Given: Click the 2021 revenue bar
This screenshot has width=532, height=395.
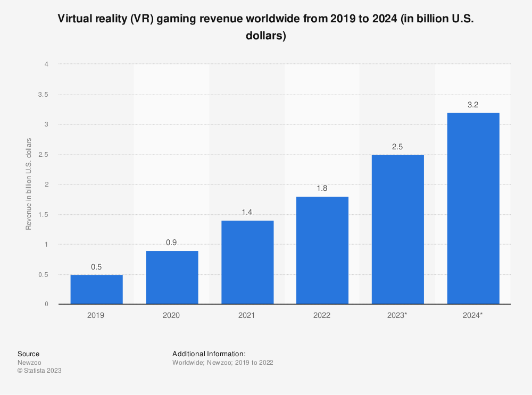Looking at the screenshot, I should (247, 262).
